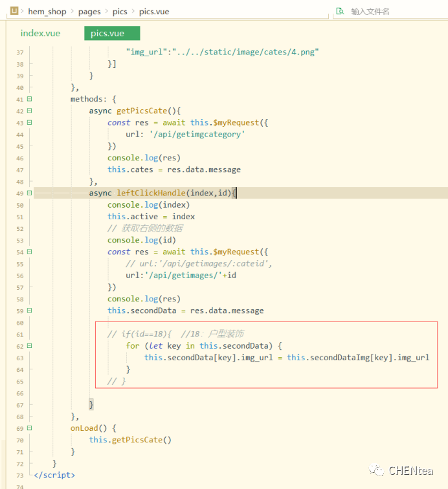The image size is (448, 489).
Task: Fold the $myRequest call at line 54
Action: [x=30, y=252]
